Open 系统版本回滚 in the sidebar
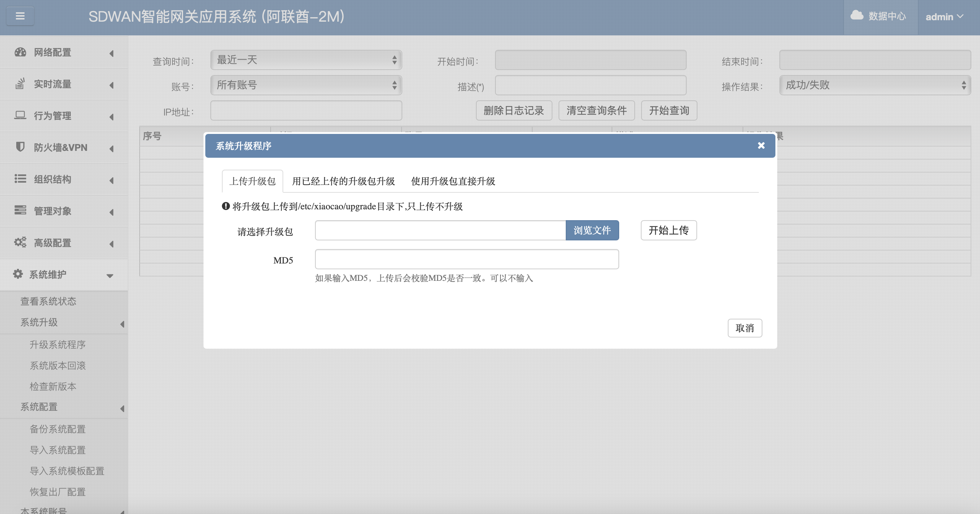Image resolution: width=980 pixels, height=514 pixels. click(x=58, y=366)
